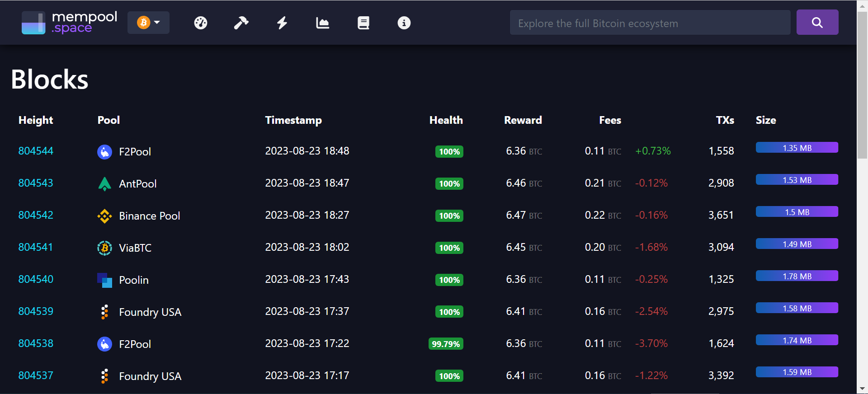The width and height of the screenshot is (868, 394).
Task: Click the 99.79% health badge
Action: coord(446,344)
